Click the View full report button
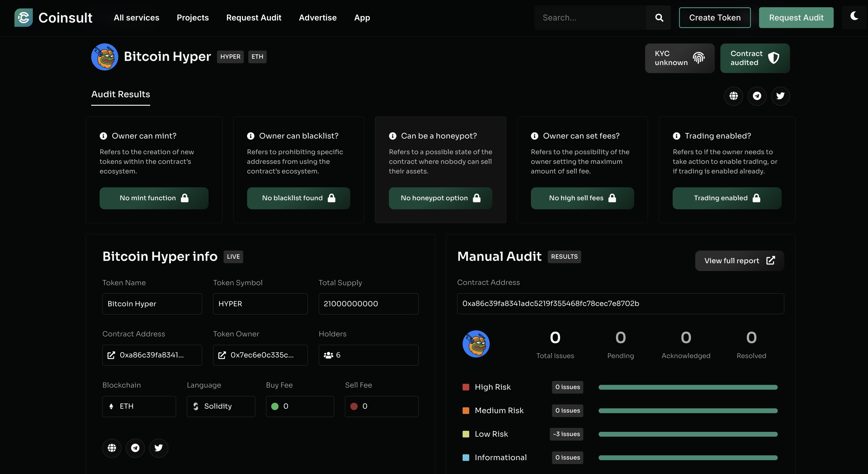The height and width of the screenshot is (474, 868). coord(739,260)
